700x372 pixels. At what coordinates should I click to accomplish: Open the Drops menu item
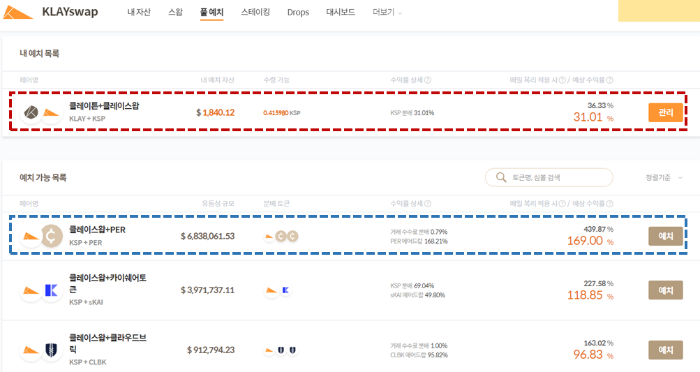tap(298, 13)
